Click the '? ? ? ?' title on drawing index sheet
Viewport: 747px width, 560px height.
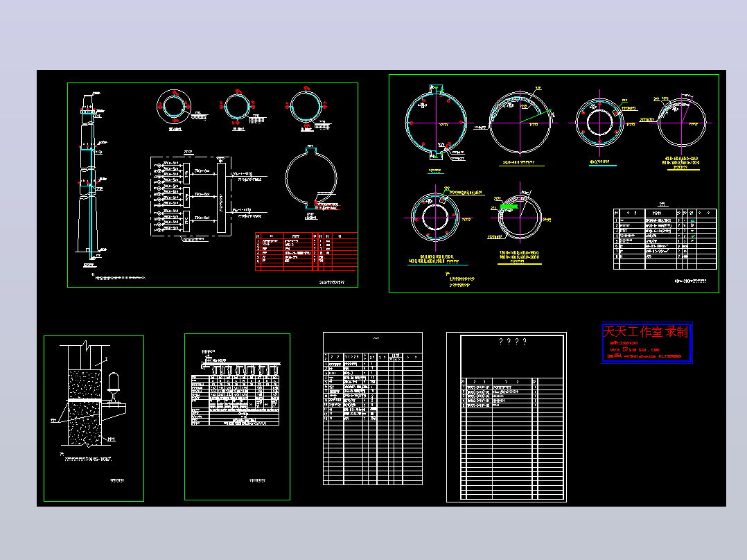pos(513,342)
